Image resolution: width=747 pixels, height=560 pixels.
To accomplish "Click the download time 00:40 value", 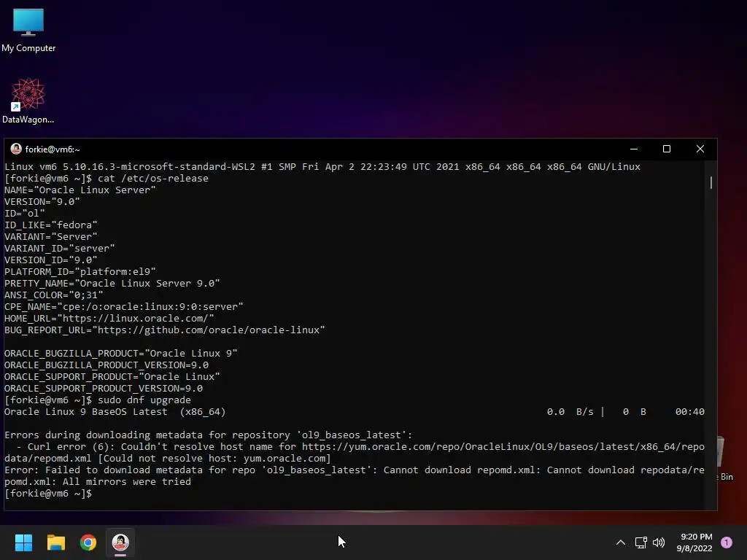I will [x=689, y=412].
